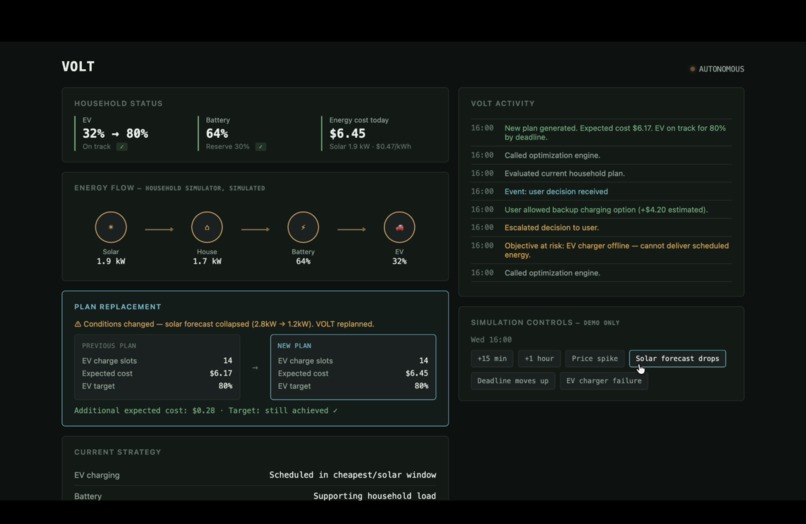This screenshot has height=524, width=806.
Task: Click the Battery 64% status value
Action: 217,134
